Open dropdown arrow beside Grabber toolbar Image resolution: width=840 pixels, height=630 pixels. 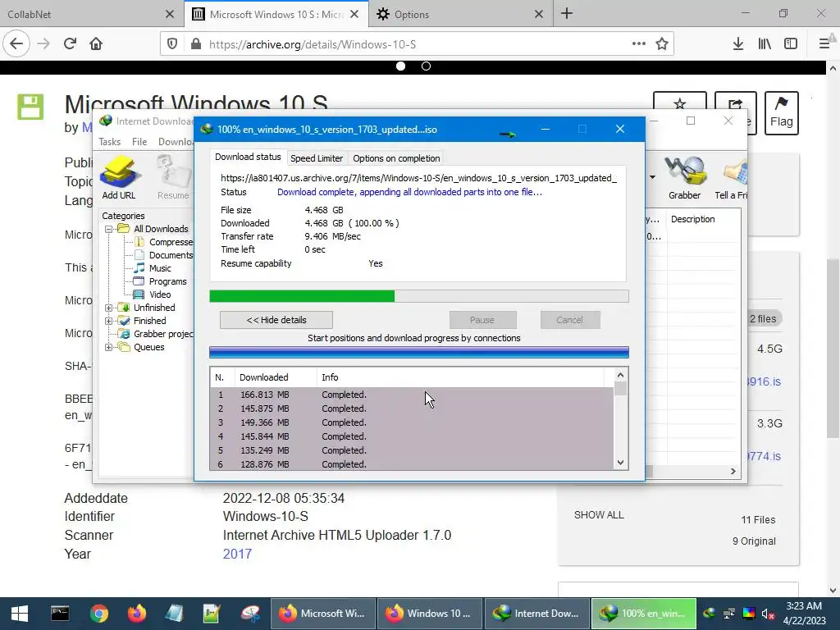[x=652, y=177]
